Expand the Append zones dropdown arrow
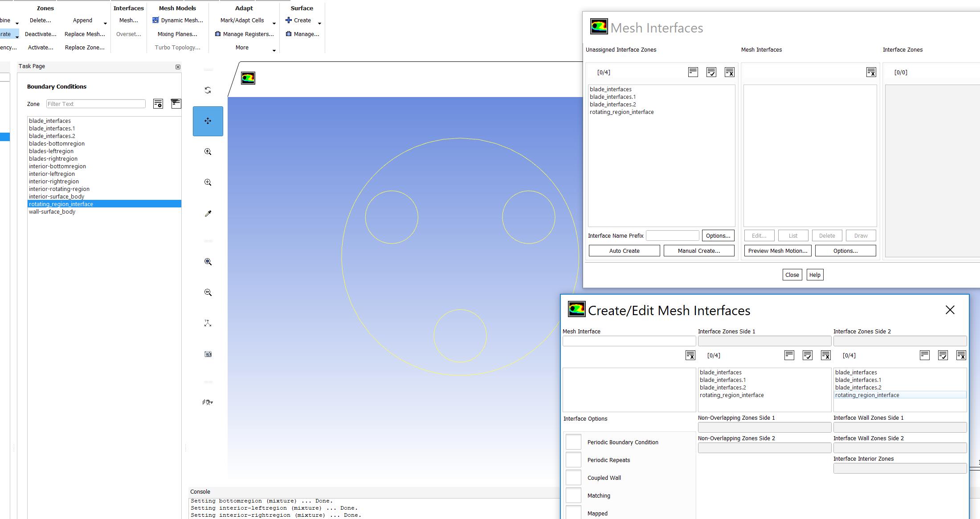Viewport: 980px width, 519px height. [105, 23]
